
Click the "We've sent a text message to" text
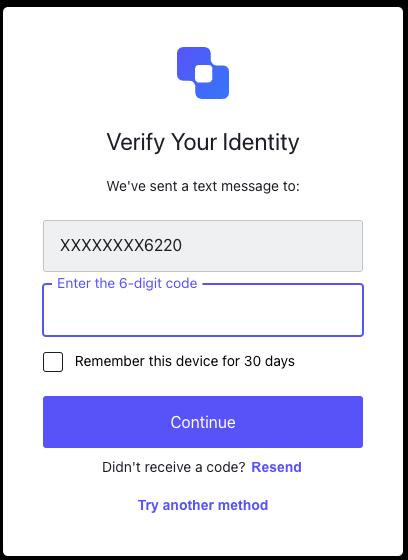(x=203, y=186)
